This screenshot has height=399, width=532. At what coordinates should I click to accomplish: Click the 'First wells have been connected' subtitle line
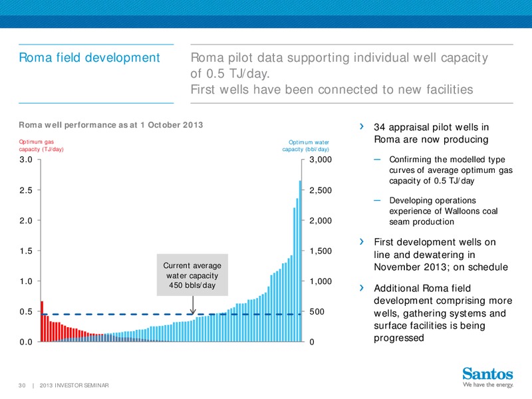tap(332, 90)
